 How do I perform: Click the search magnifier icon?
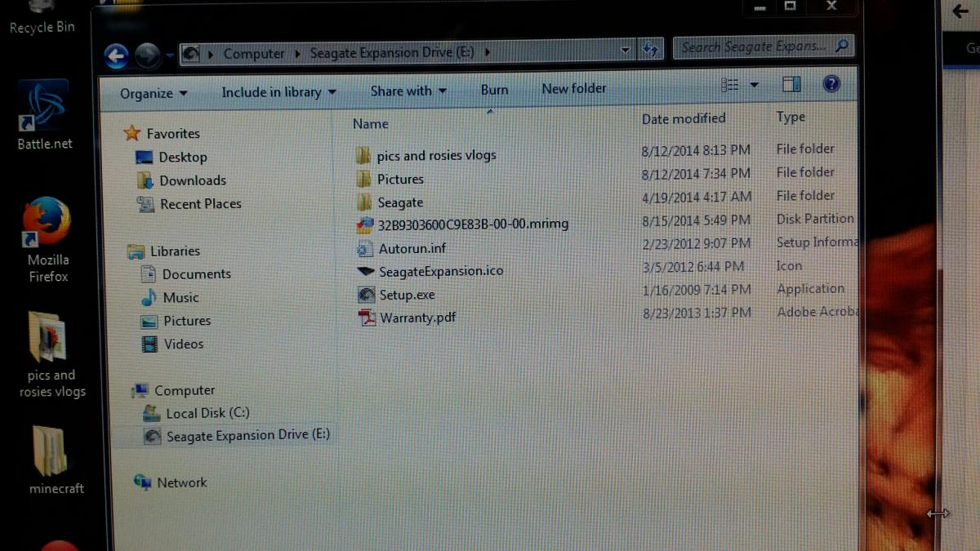(843, 46)
